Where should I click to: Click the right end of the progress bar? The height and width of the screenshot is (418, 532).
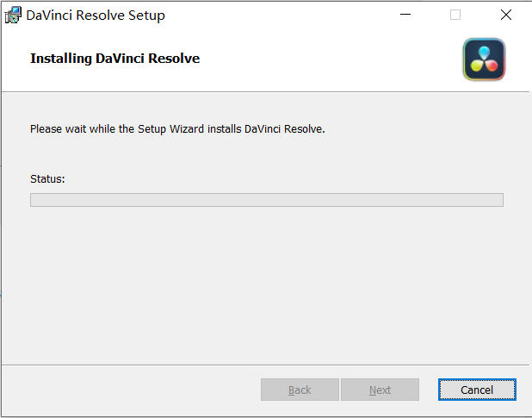[498, 200]
